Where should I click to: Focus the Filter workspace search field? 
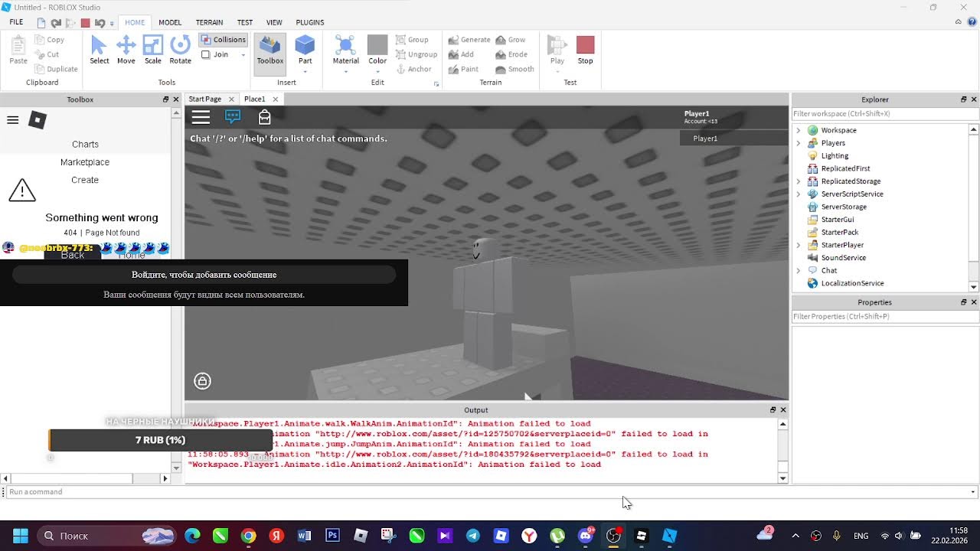point(885,113)
